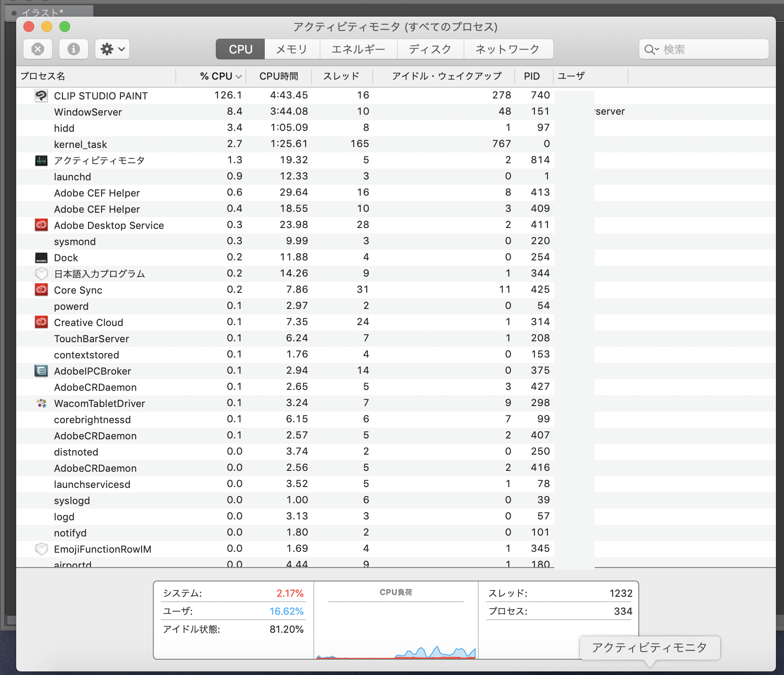Select the Adobe CEF Helper row with PID 409

(x=396, y=209)
